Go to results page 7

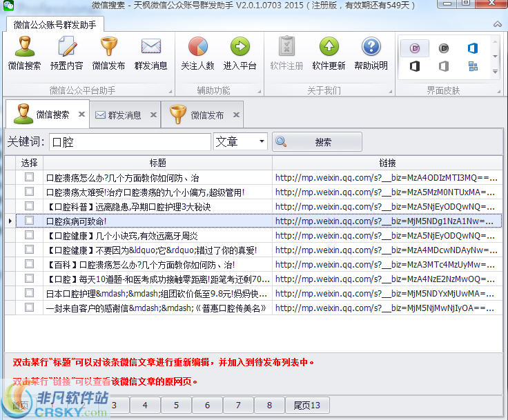238,405
